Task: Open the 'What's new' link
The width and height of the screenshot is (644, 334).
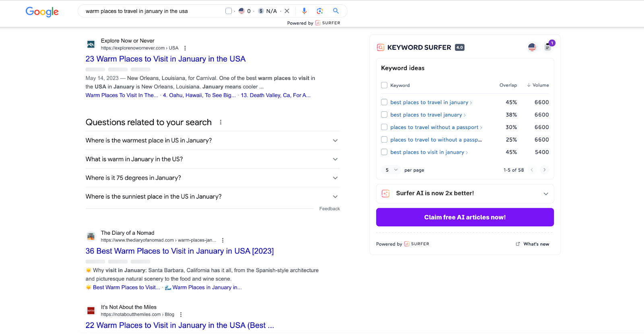Action: click(x=533, y=244)
